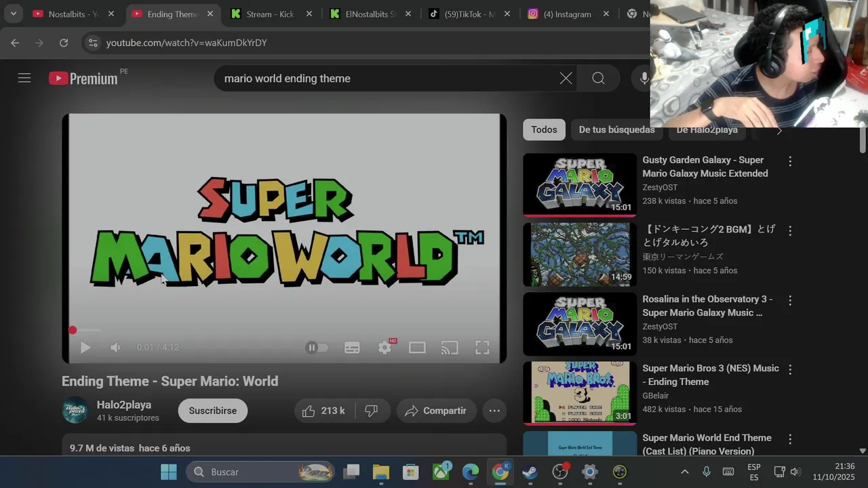Like the video with 213 k thumbs up
The image size is (868, 488).
tap(324, 411)
